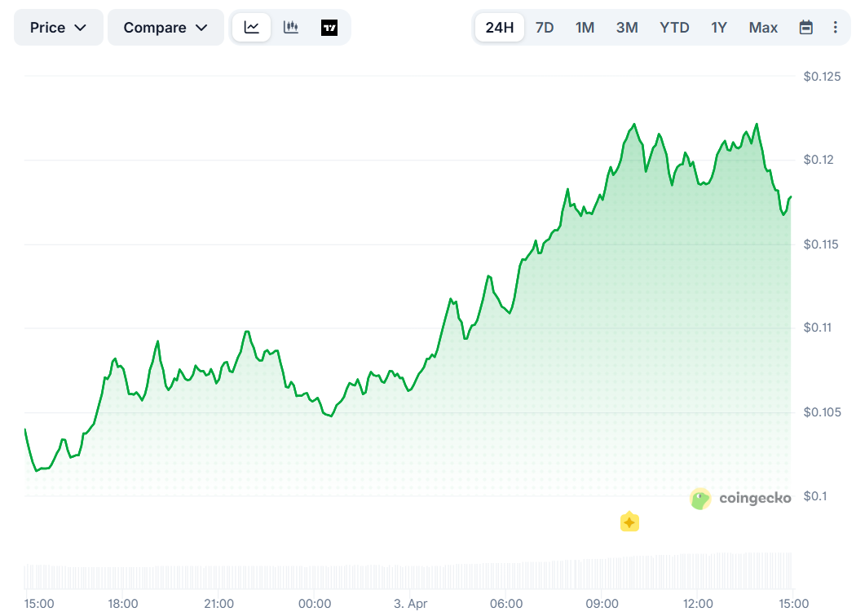Viewport: 856px width, 616px height.
Task: Click the CoinGecko gecko mascot logo
Action: tap(699, 498)
